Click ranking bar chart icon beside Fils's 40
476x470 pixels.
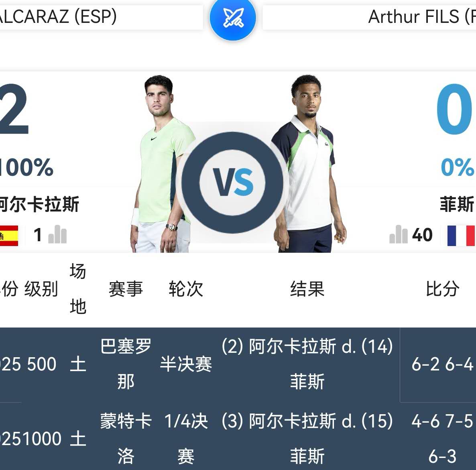398,235
